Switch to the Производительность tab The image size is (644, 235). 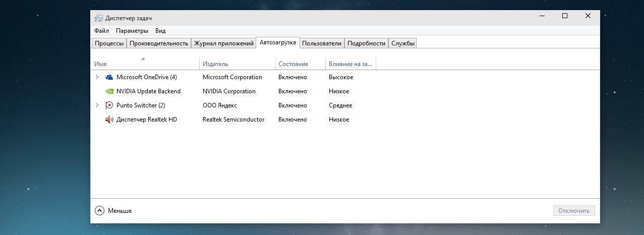tap(159, 43)
